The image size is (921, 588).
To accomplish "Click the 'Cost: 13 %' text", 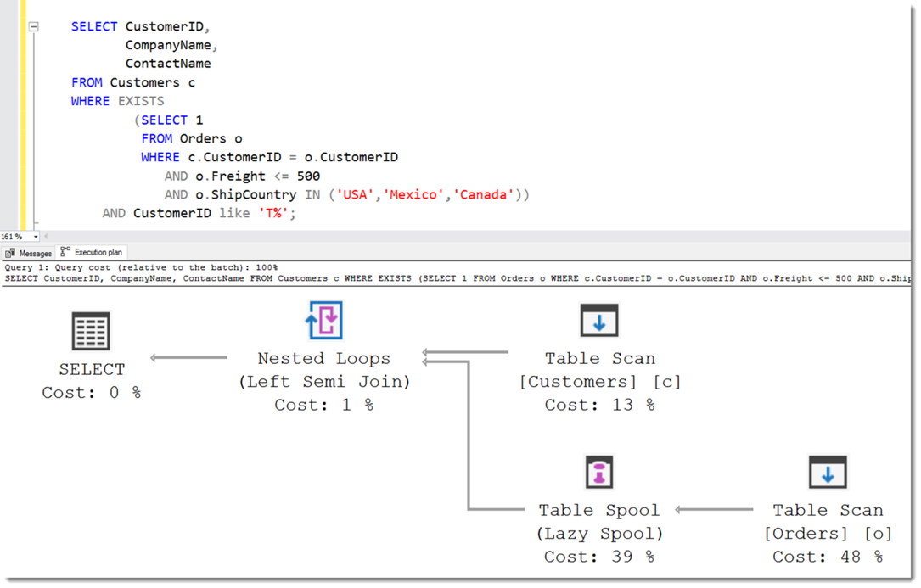I will coord(599,405).
